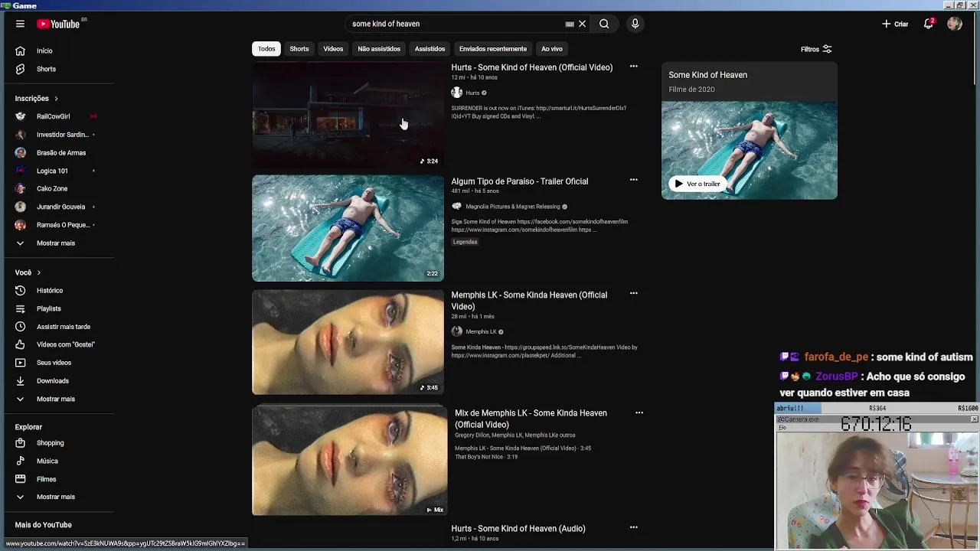This screenshot has width=980, height=551.
Task: Open Memphis LK channel link
Action: pyautogui.click(x=481, y=331)
